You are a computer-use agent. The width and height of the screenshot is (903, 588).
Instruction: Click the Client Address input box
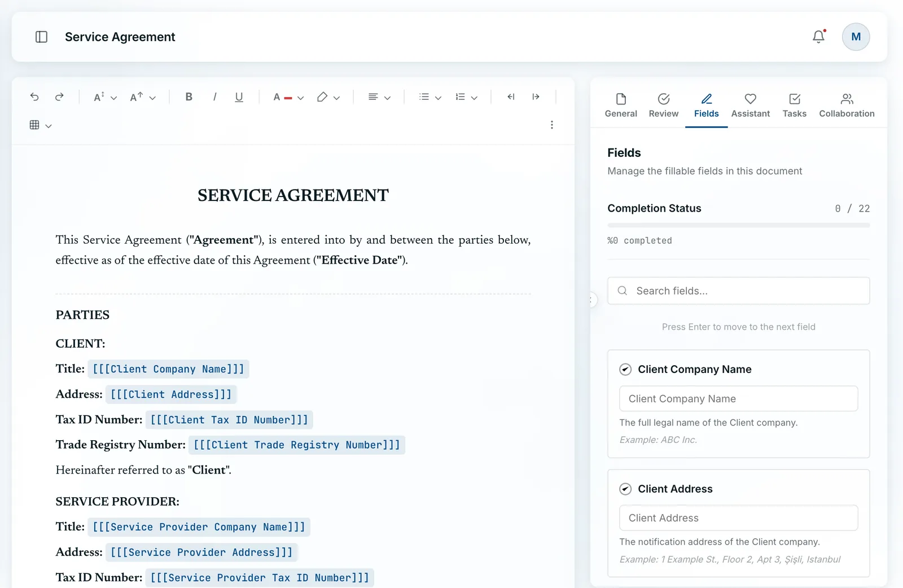click(x=738, y=518)
